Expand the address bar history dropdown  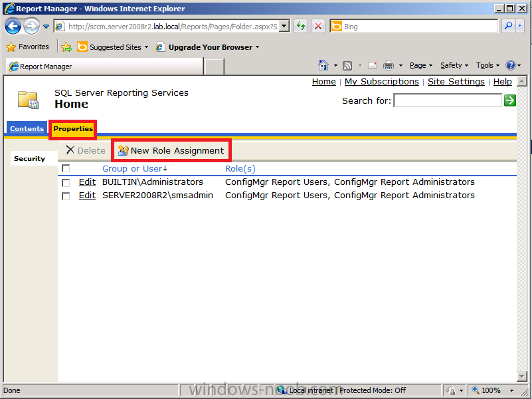point(285,27)
